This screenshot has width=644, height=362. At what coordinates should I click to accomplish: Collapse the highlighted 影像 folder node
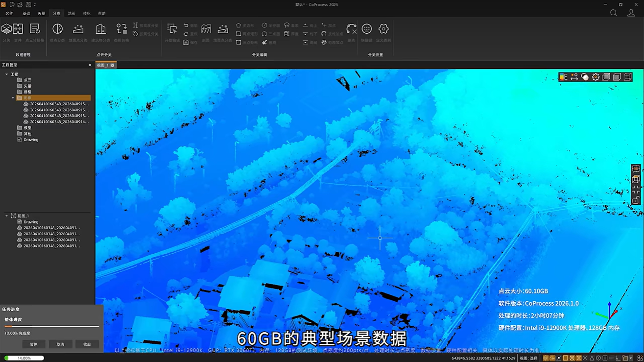(x=13, y=98)
